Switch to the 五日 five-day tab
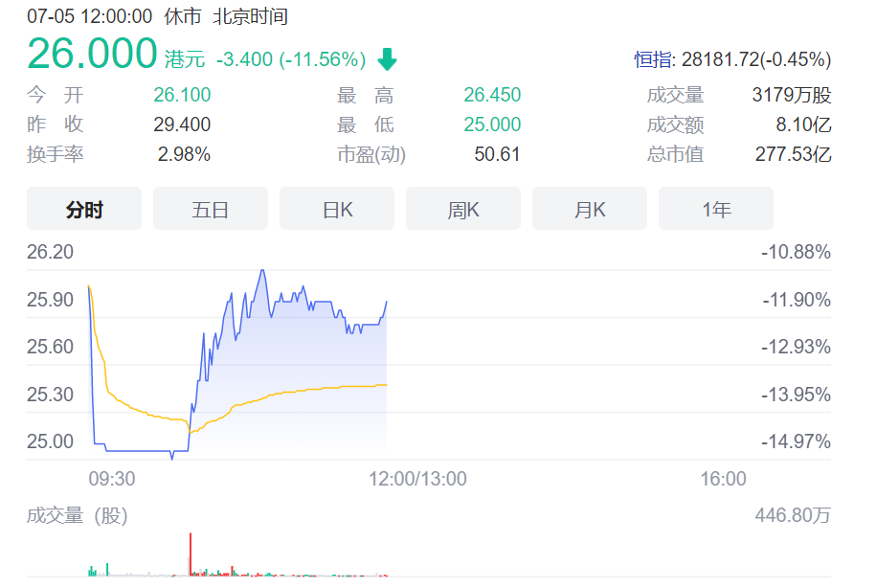The image size is (876, 588). pos(211,209)
